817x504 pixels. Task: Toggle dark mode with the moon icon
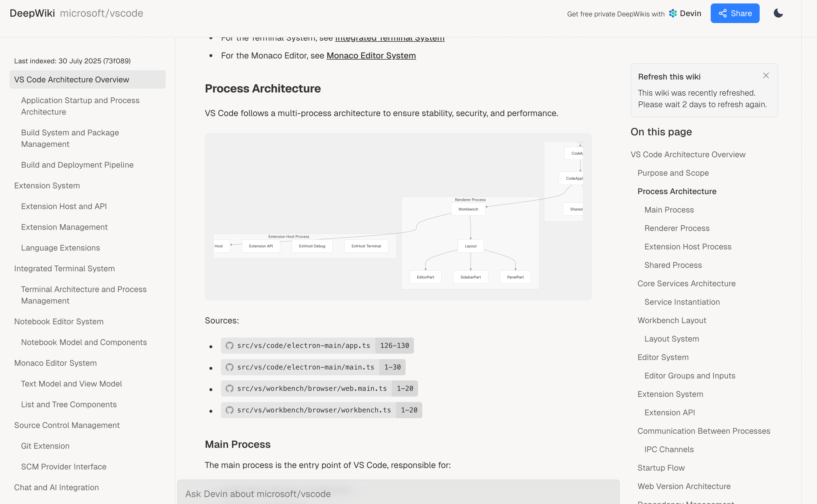pos(778,13)
